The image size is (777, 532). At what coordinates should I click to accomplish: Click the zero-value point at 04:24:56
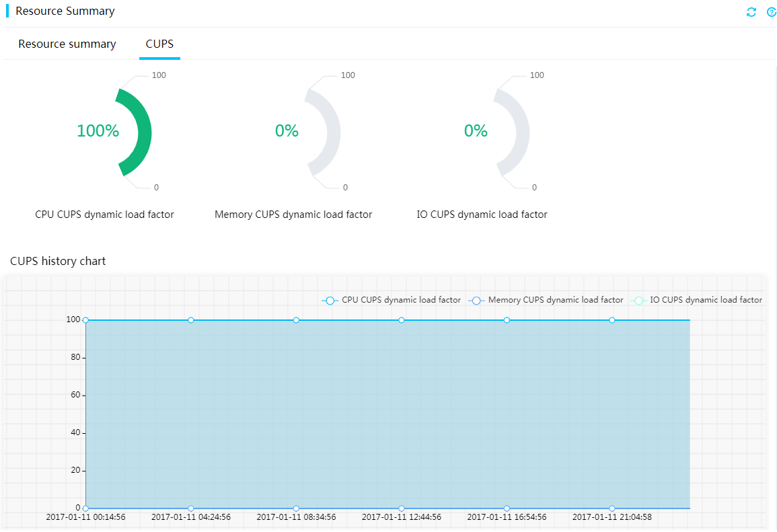click(191, 508)
